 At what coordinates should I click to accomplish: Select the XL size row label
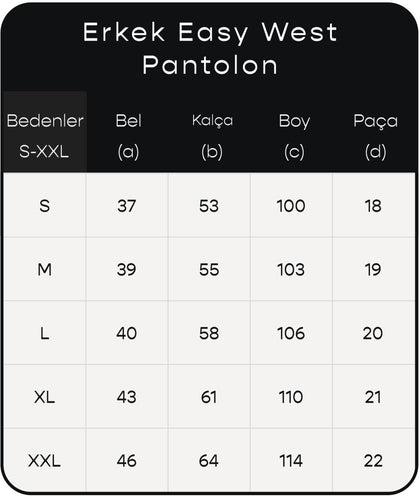[x=45, y=397]
